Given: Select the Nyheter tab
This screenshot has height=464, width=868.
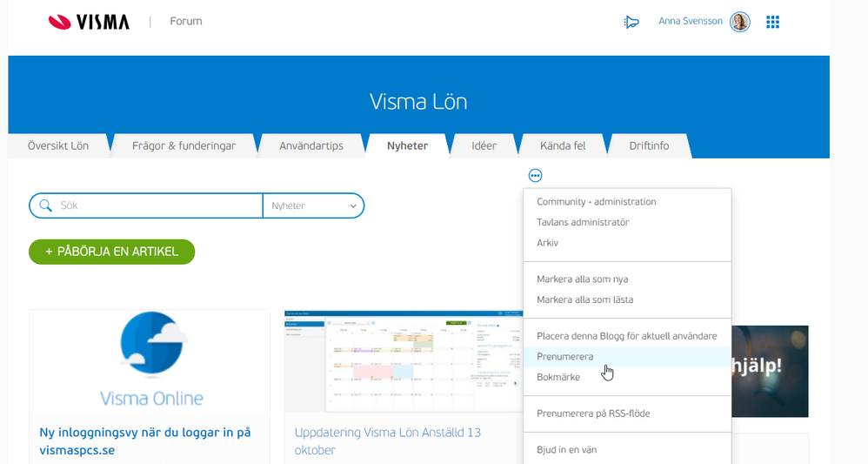Looking at the screenshot, I should [407, 145].
